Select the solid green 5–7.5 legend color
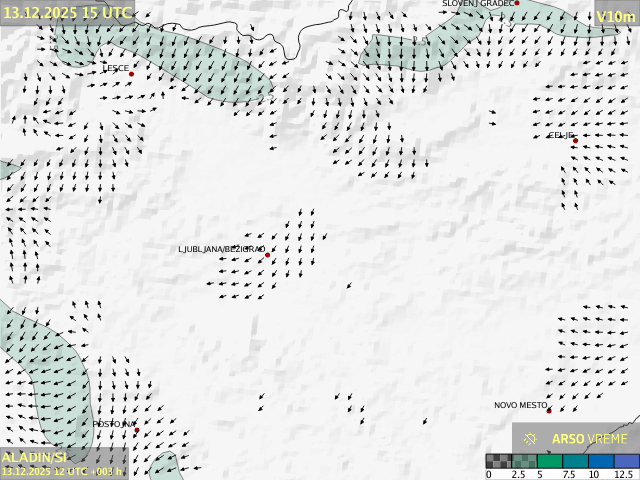This screenshot has width=640, height=480. 550,461
